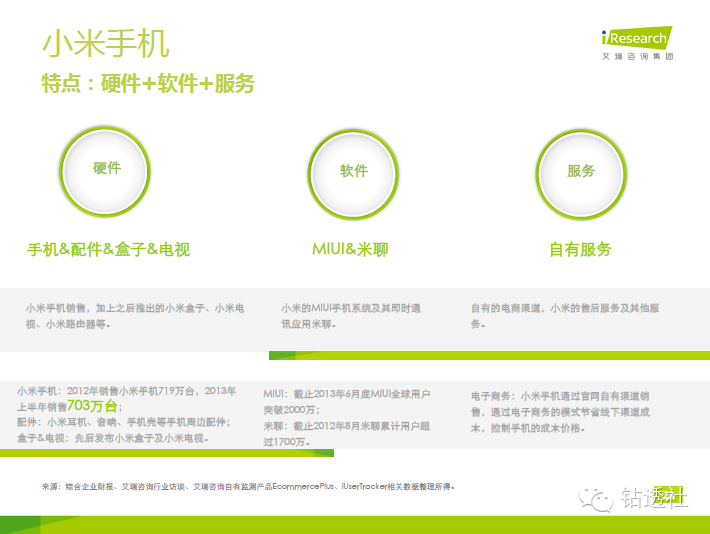Click the 服务 circle badge

[x=581, y=174]
